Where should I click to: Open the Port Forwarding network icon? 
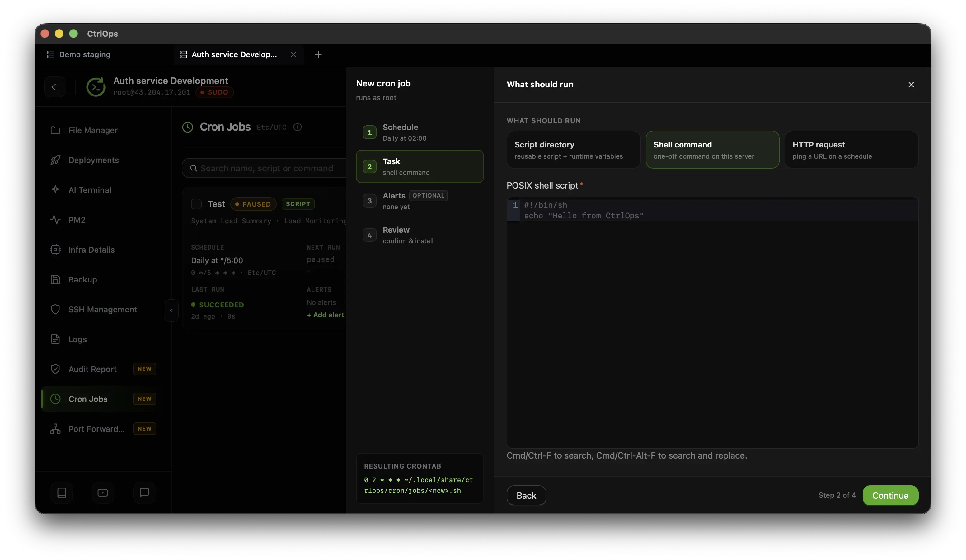[x=55, y=429]
